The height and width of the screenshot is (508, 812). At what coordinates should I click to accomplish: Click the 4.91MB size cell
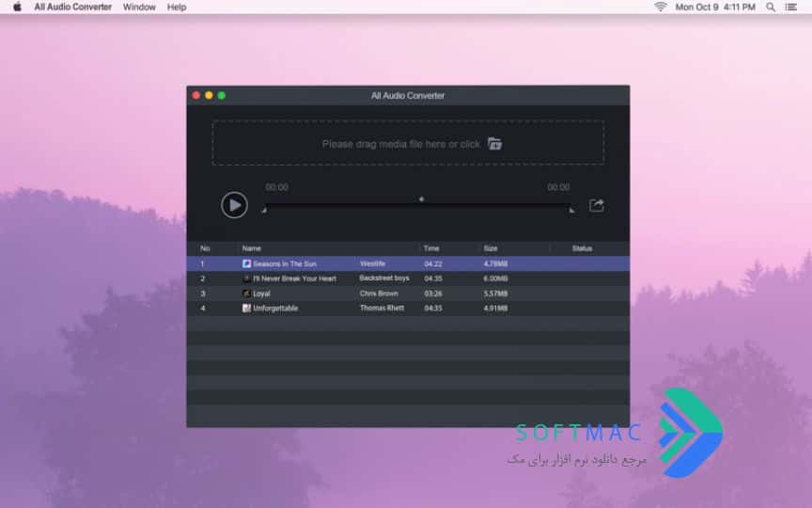495,308
